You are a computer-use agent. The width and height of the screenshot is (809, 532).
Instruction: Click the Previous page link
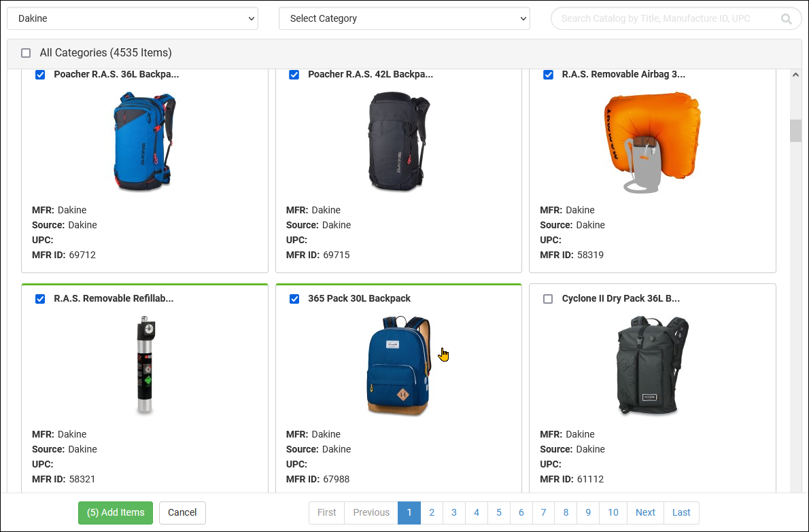(x=371, y=513)
